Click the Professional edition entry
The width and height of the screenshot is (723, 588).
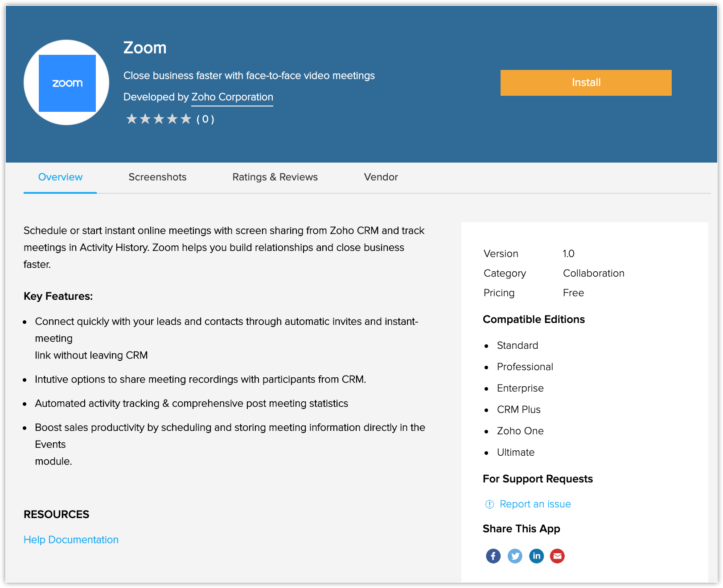point(525,367)
